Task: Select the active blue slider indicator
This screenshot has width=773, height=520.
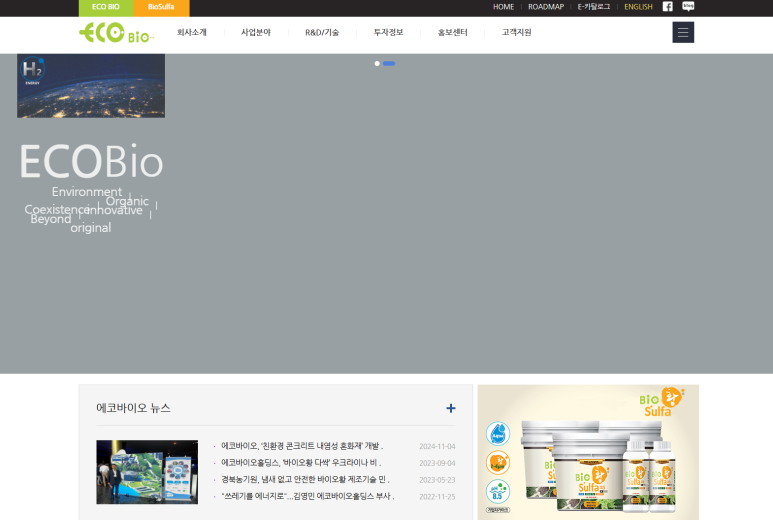Action: 389,64
